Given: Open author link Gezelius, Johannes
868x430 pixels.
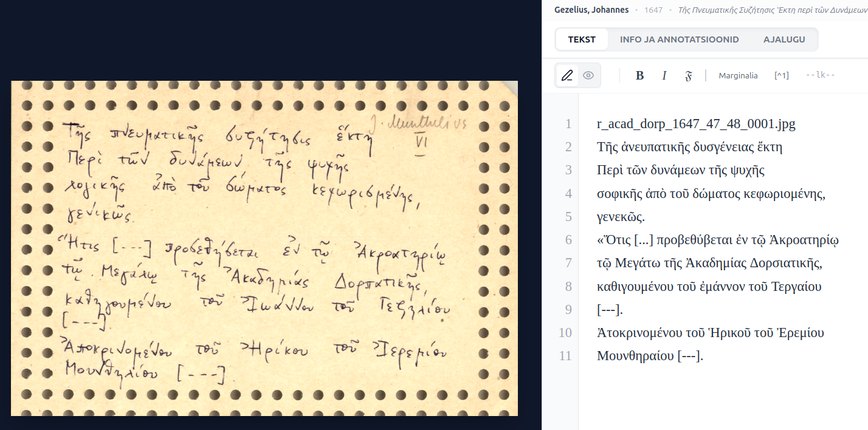Looking at the screenshot, I should (591, 10).
